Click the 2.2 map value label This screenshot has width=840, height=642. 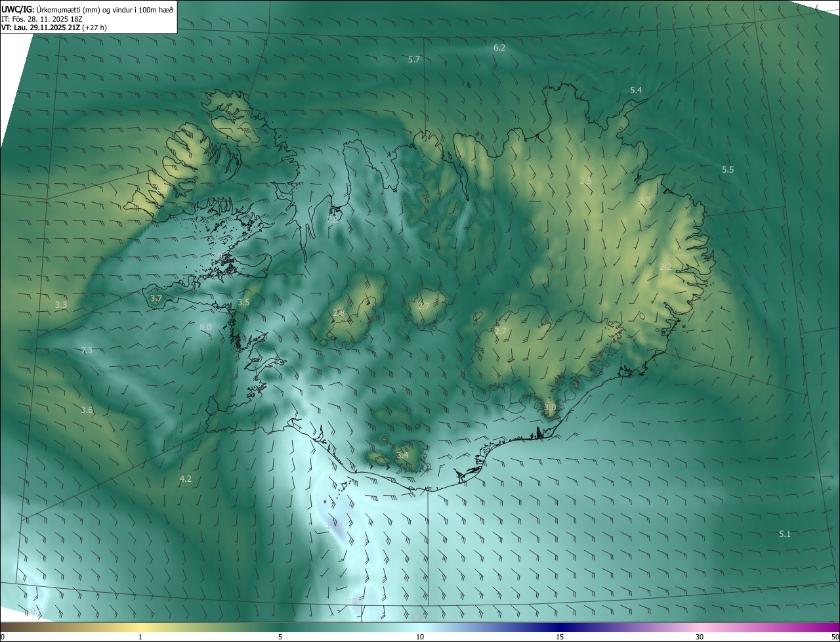(x=665, y=267)
